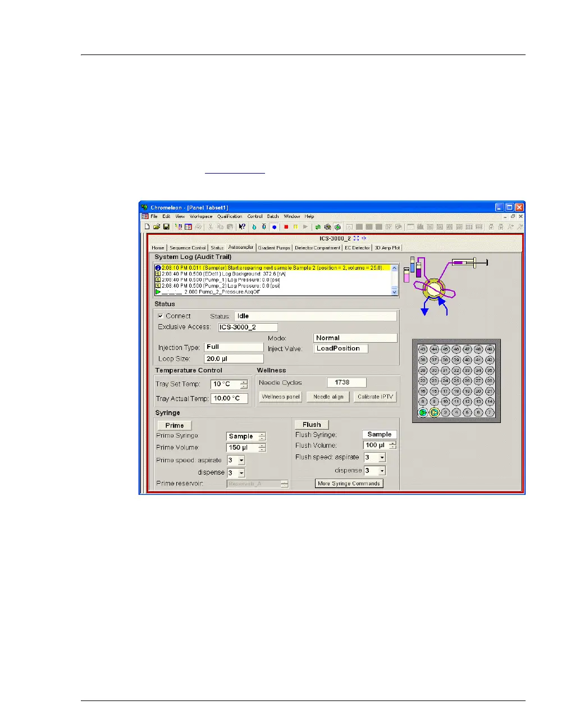
Task: Click the syringe graphic
Action: (x=469, y=262)
